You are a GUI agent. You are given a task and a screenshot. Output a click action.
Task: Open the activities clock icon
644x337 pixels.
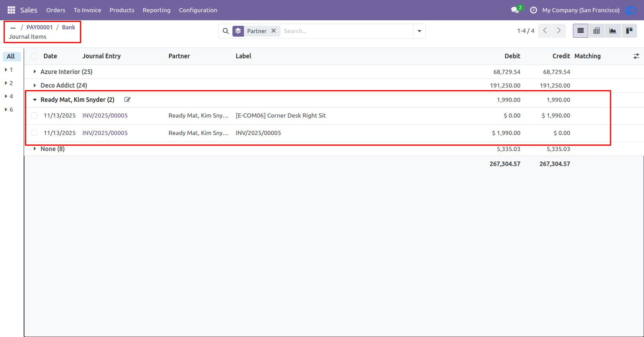[533, 10]
